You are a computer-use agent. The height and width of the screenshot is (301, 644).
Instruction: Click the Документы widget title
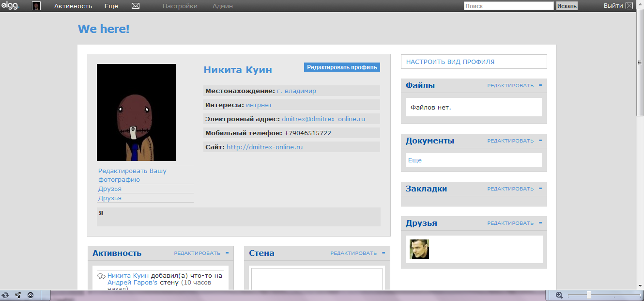(x=430, y=141)
